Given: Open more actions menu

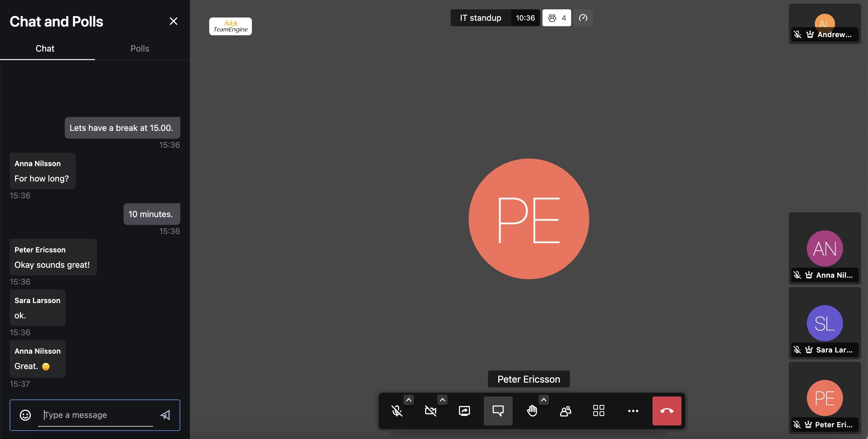Looking at the screenshot, I should click(633, 411).
